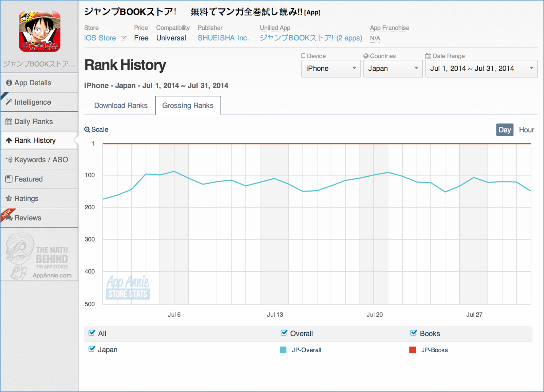This screenshot has width=544, height=392.
Task: Open SHUEISHA Inc. publisher link
Action: pyautogui.click(x=223, y=38)
